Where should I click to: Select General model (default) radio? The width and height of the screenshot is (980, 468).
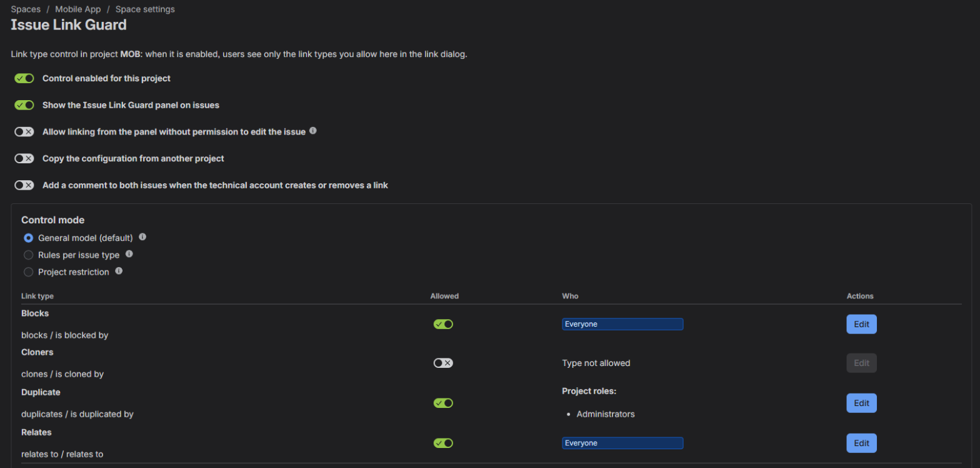28,238
